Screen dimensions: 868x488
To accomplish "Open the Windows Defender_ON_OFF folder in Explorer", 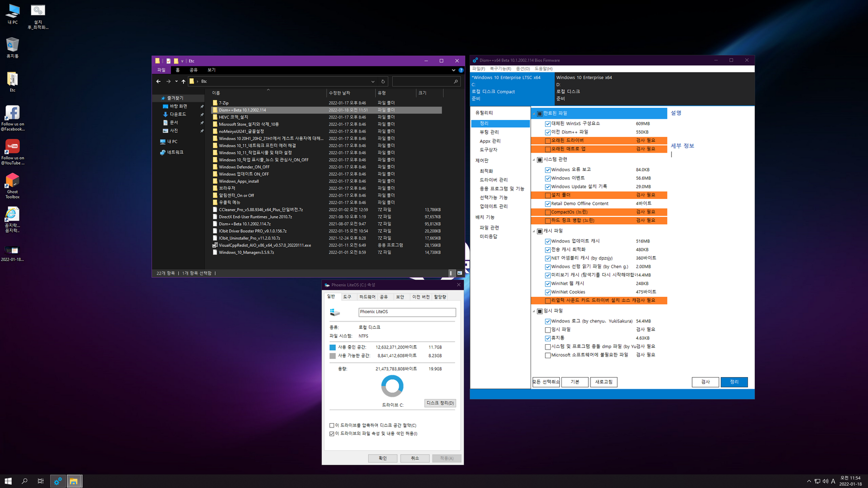I will (x=244, y=167).
